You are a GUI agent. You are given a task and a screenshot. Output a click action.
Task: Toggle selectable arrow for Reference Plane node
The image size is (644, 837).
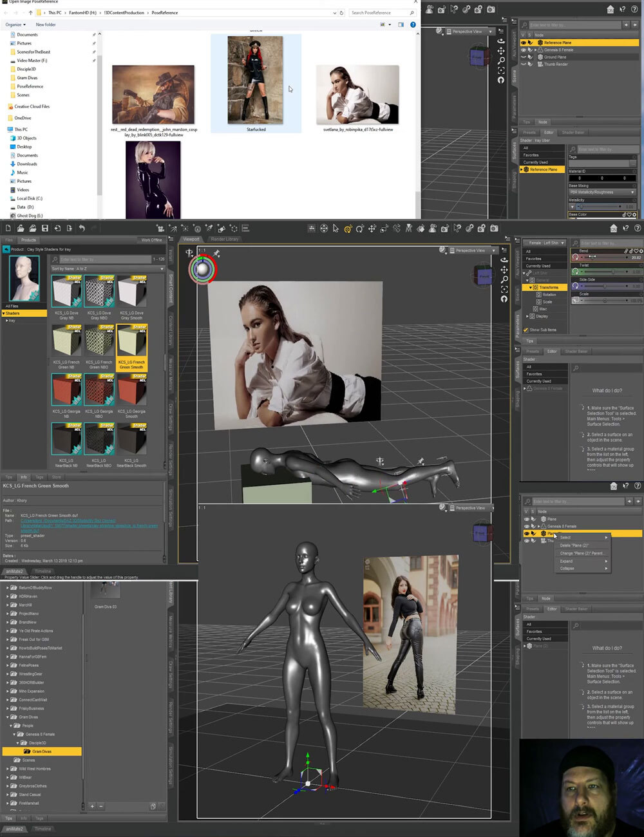point(530,42)
